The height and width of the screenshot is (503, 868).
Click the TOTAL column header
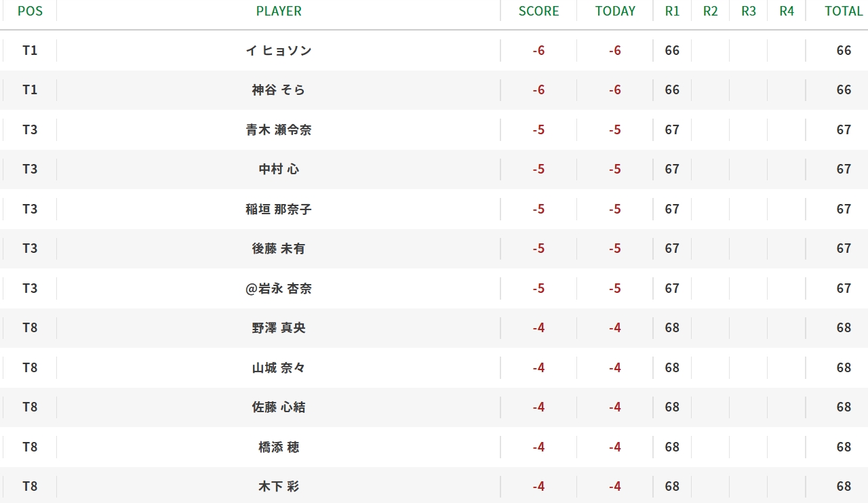point(843,11)
